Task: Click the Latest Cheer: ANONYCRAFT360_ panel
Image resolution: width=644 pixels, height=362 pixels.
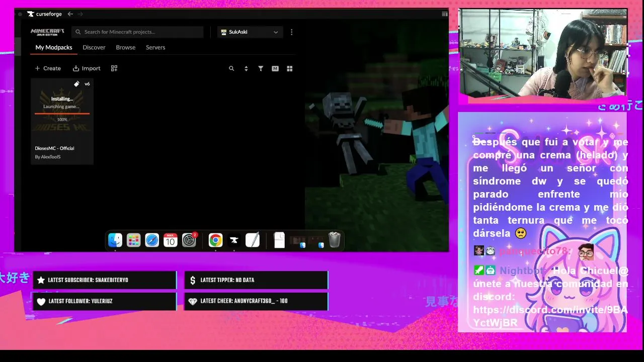Action: (x=257, y=301)
